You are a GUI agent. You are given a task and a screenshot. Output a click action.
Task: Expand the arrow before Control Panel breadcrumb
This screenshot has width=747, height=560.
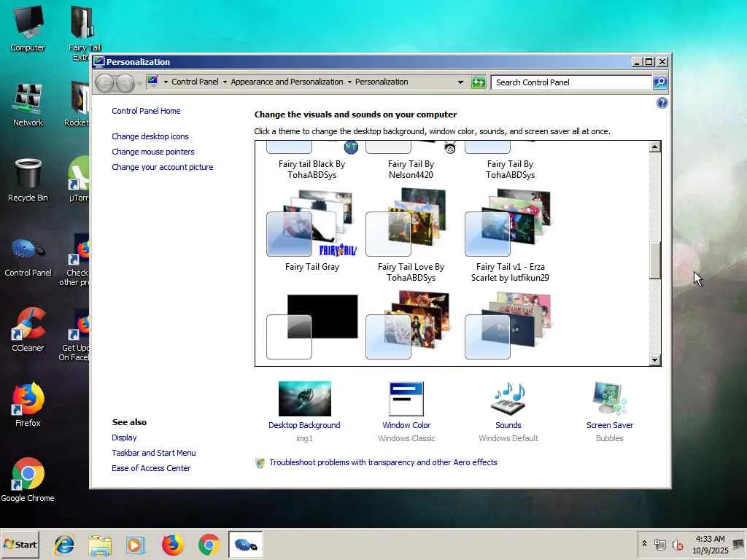click(x=166, y=82)
